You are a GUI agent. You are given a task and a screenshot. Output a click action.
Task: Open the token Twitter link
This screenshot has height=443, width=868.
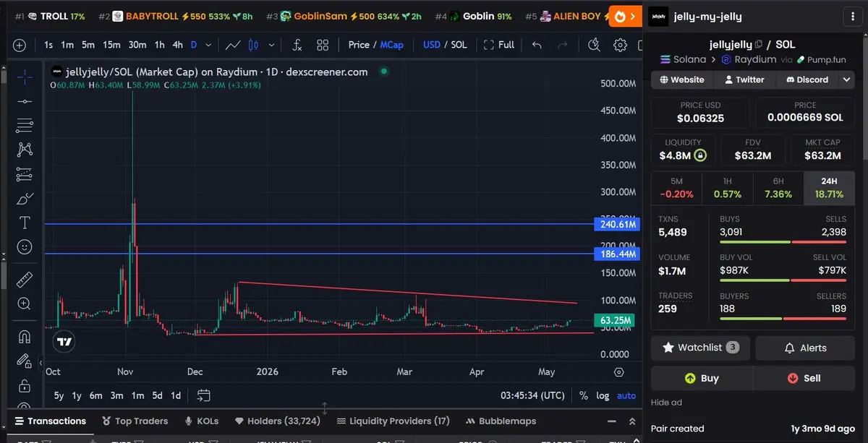click(x=744, y=79)
